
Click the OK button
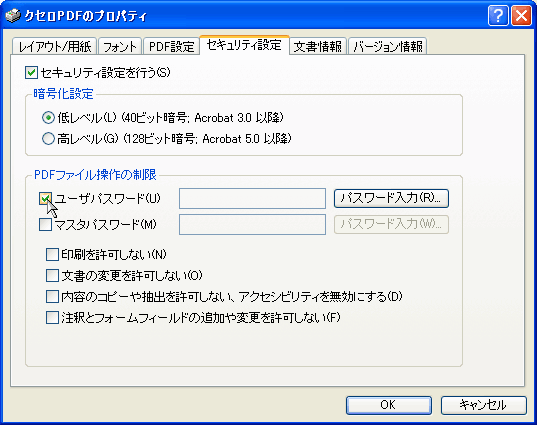pyautogui.click(x=389, y=405)
